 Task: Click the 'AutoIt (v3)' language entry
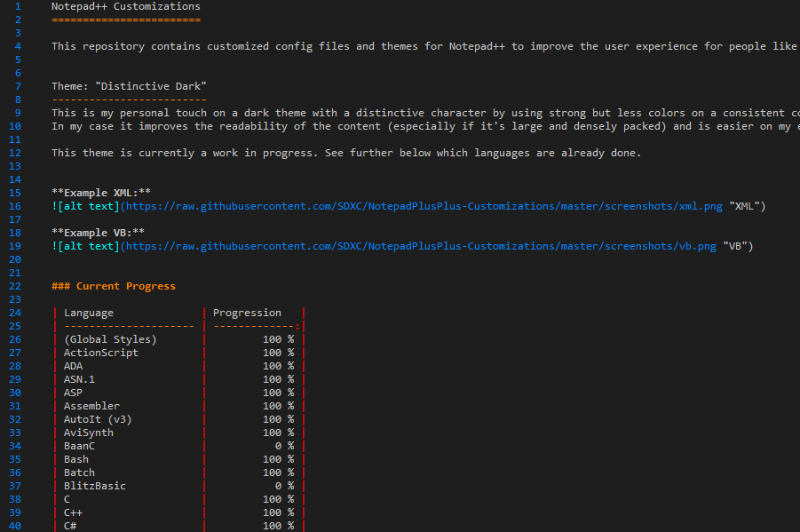(98, 419)
